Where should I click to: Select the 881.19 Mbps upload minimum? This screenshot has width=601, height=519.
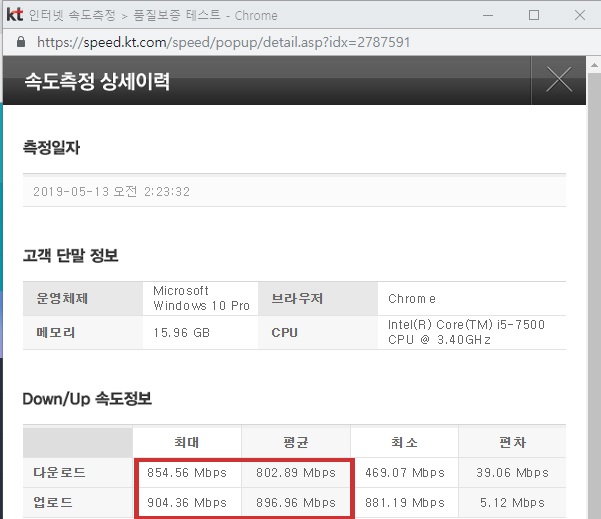tap(405, 503)
